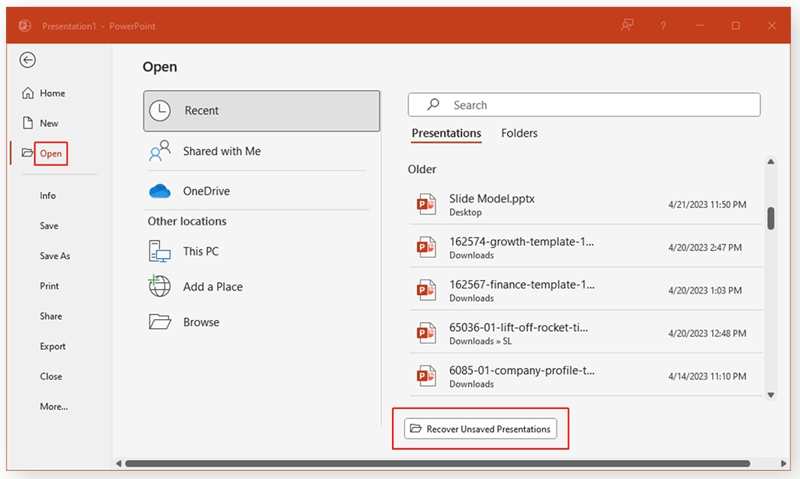Screen dimensions: 800x479
Task: Click the search magnifier icon
Action: (433, 105)
